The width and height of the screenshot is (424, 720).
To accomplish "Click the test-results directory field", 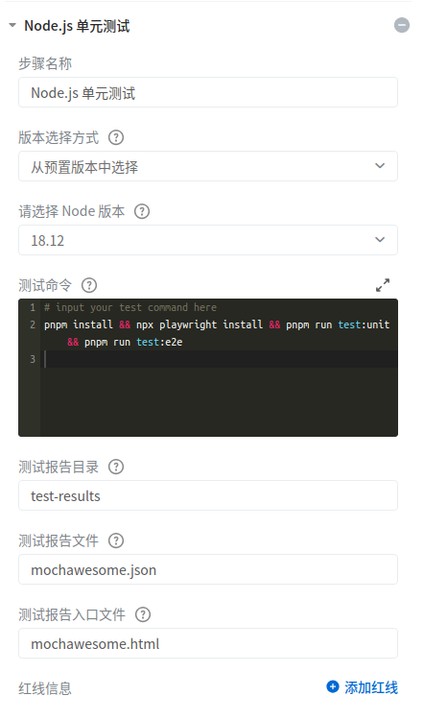I will coord(208,496).
